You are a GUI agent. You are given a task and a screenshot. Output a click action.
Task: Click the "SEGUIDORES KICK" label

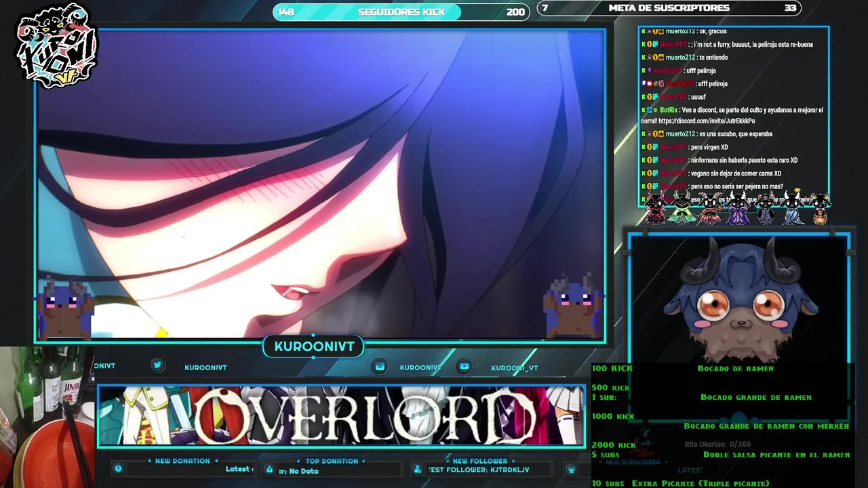pyautogui.click(x=401, y=12)
